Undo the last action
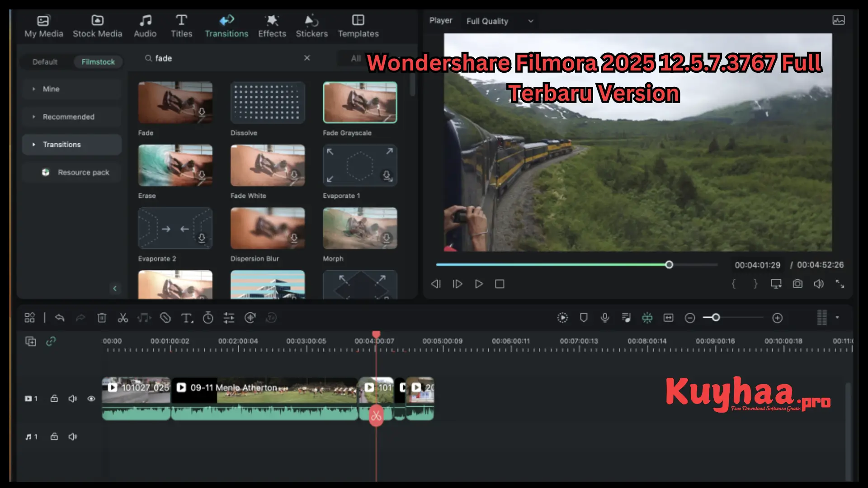 pos(60,318)
